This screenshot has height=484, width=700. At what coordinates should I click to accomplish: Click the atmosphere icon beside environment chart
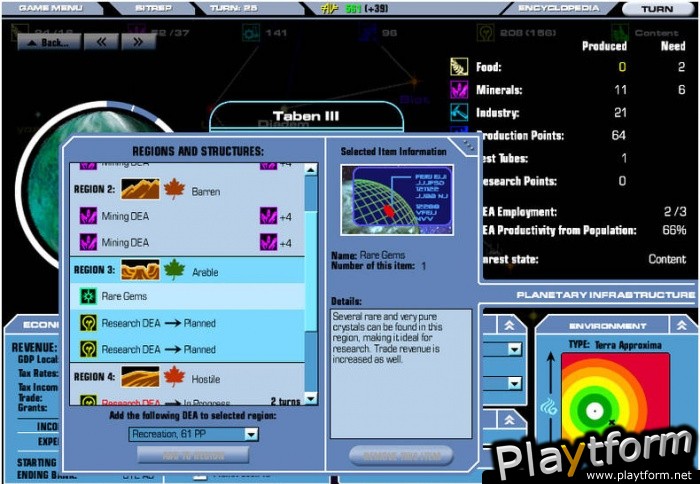point(549,407)
